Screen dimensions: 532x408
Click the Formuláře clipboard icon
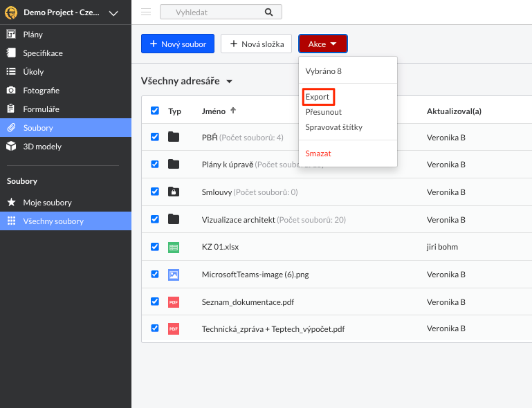[11, 109]
